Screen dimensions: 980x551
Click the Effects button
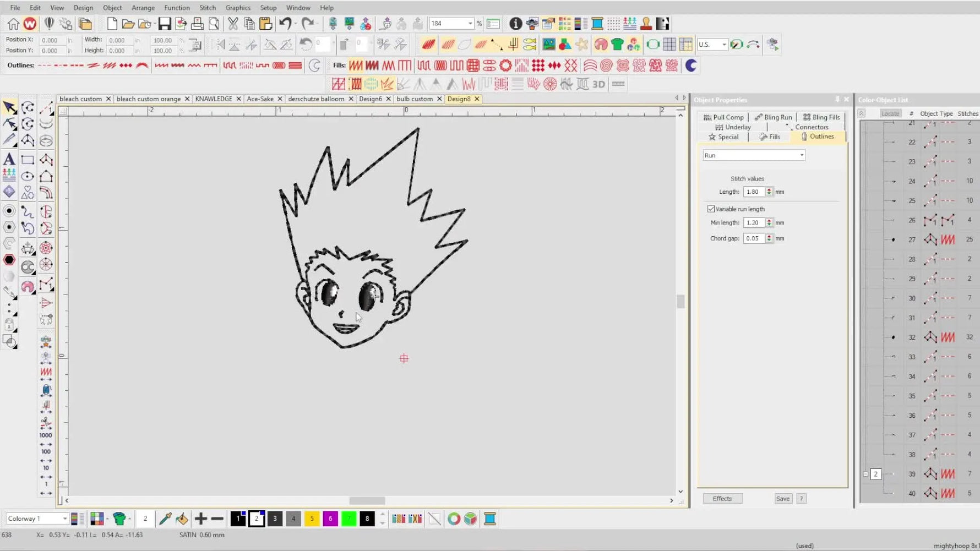(722, 499)
